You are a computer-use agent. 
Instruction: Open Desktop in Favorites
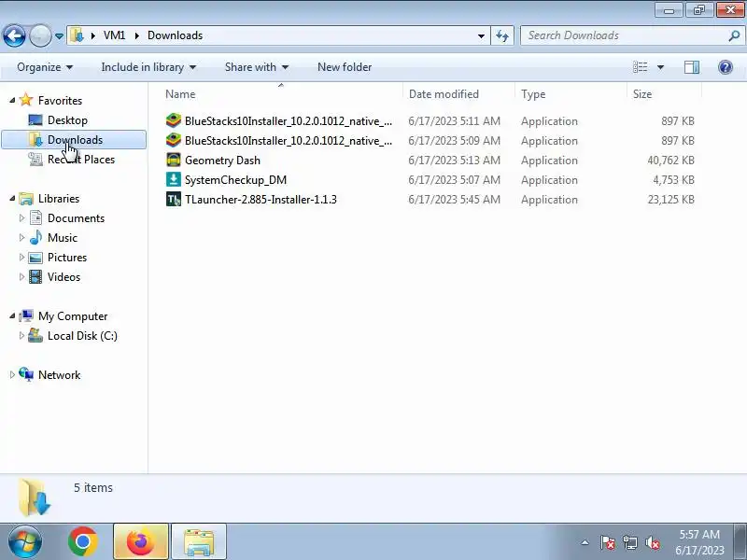point(67,120)
